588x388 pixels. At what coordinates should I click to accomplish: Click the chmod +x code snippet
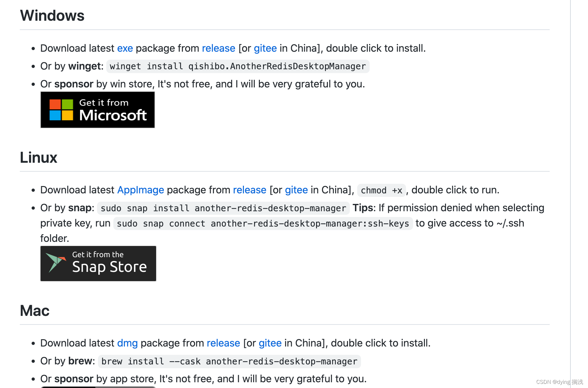(x=381, y=190)
